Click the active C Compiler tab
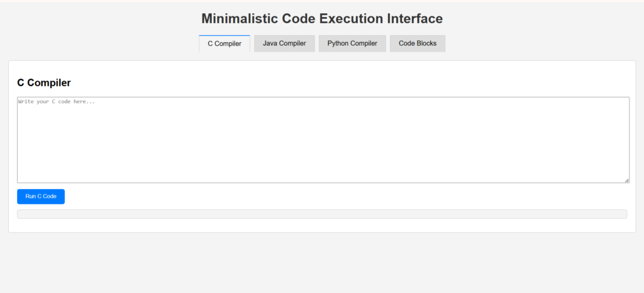 (225, 43)
